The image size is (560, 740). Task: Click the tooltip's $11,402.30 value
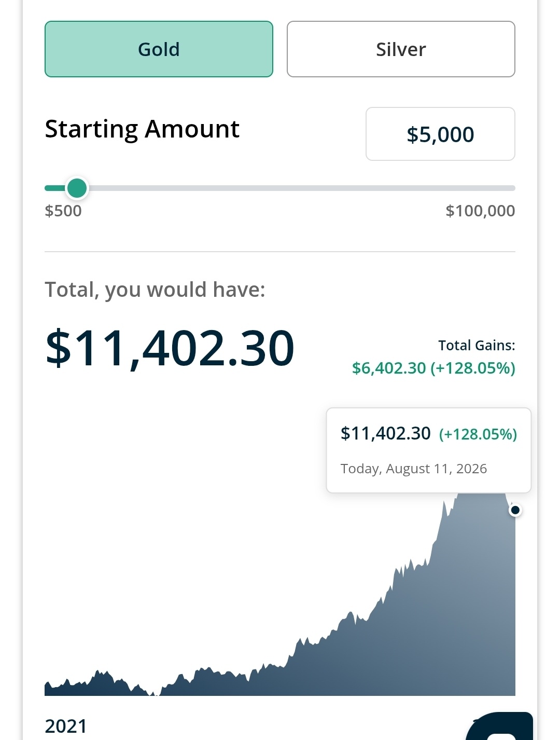[x=385, y=433]
